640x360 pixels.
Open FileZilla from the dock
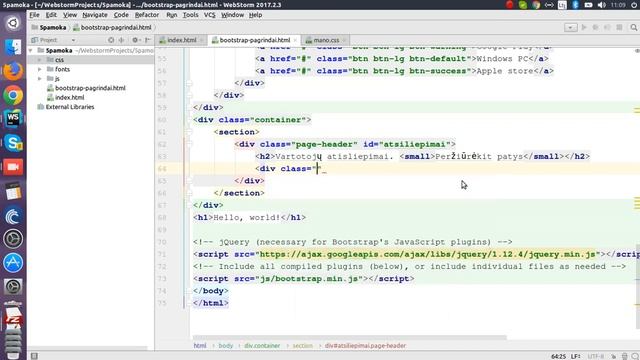tap(13, 318)
